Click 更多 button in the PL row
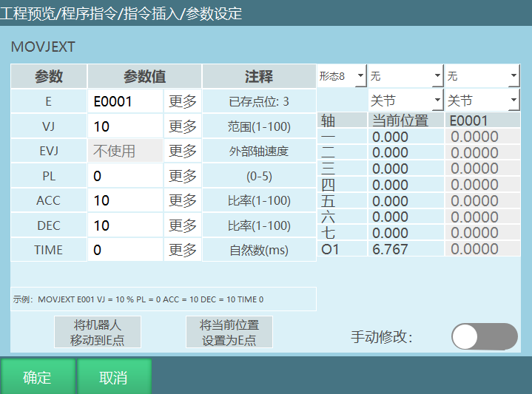532x394 pixels. coord(183,176)
